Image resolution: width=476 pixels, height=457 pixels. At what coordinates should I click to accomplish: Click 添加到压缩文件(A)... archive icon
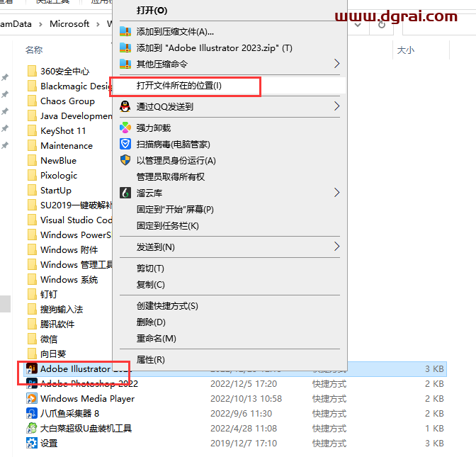[x=125, y=31]
